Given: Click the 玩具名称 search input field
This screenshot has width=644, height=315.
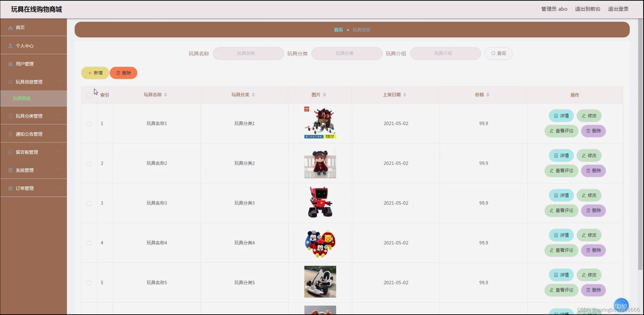Looking at the screenshot, I should coord(248,53).
